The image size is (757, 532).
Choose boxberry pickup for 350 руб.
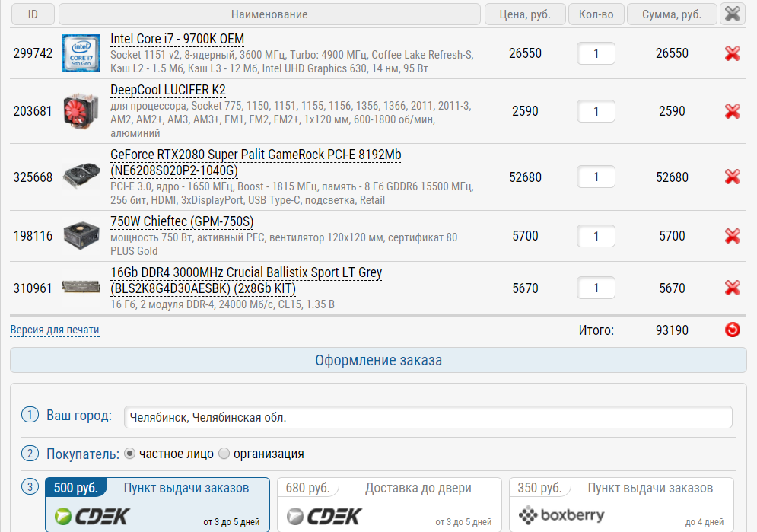(x=622, y=505)
